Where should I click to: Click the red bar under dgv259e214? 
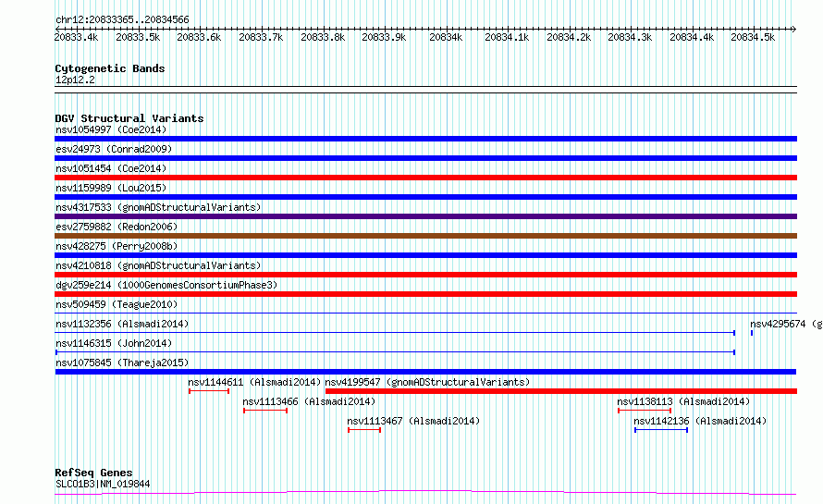click(x=425, y=294)
